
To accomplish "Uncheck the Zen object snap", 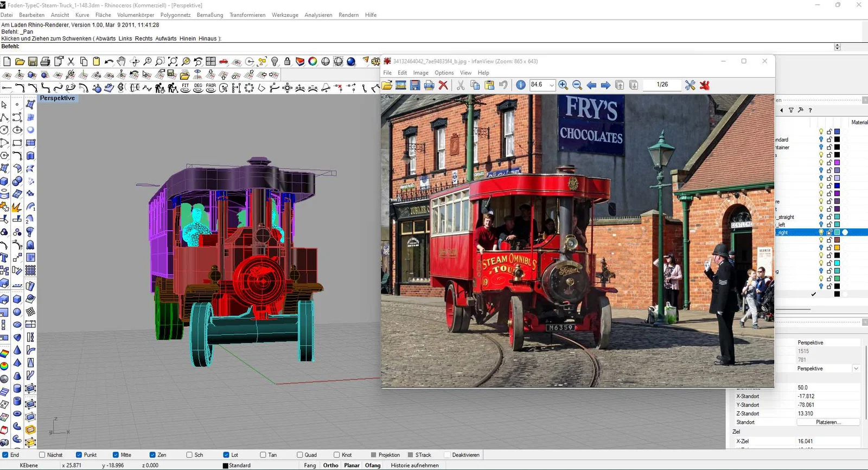I will [x=153, y=455].
